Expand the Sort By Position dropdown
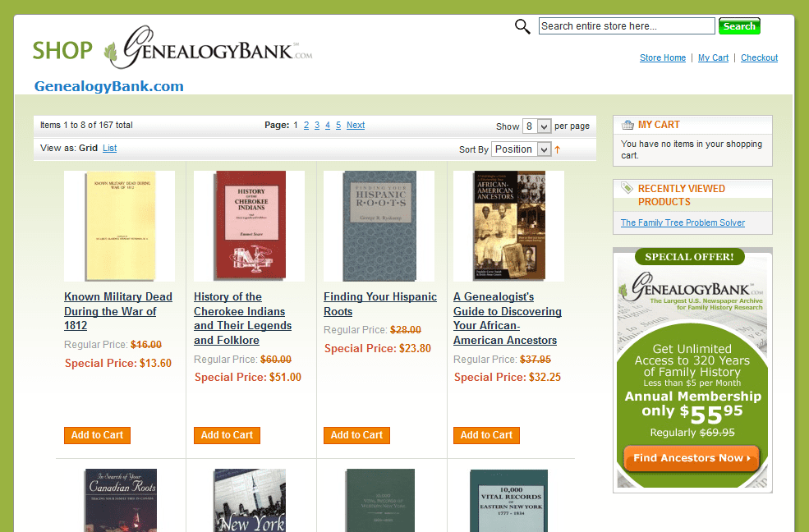Screen dimensions: 809x532 [x=521, y=149]
